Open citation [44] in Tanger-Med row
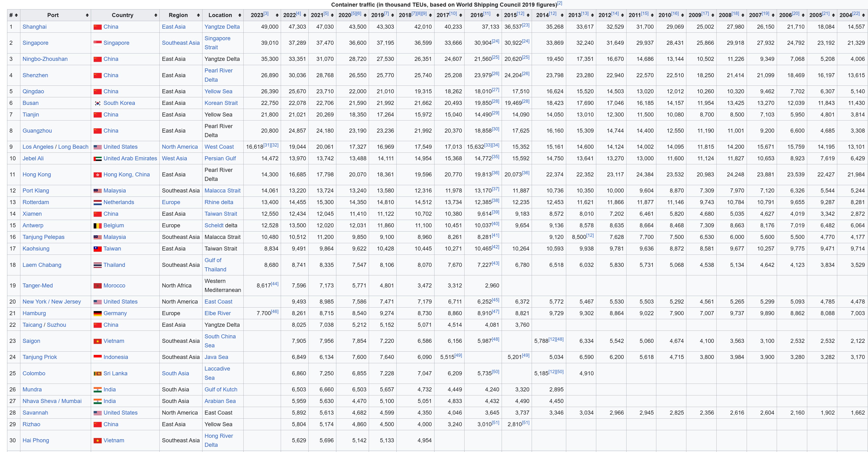This screenshot has width=868, height=452. point(275,284)
